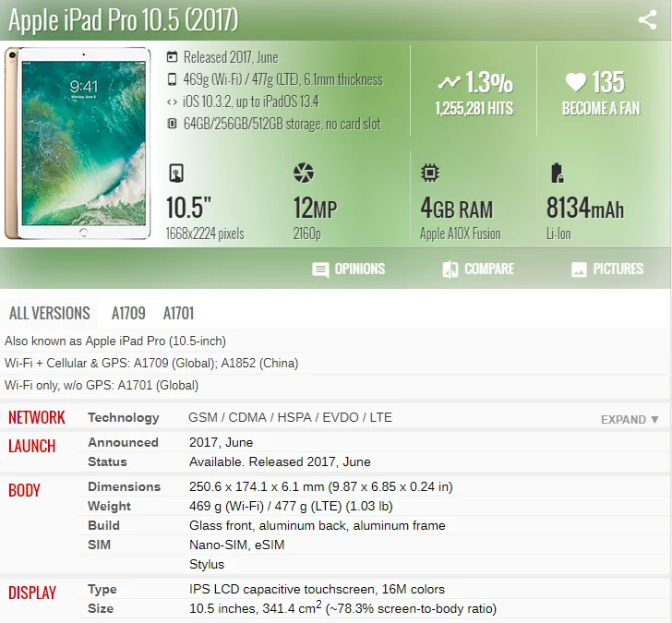This screenshot has width=672, height=623.
Task: Expand the Network section details
Action: (630, 419)
